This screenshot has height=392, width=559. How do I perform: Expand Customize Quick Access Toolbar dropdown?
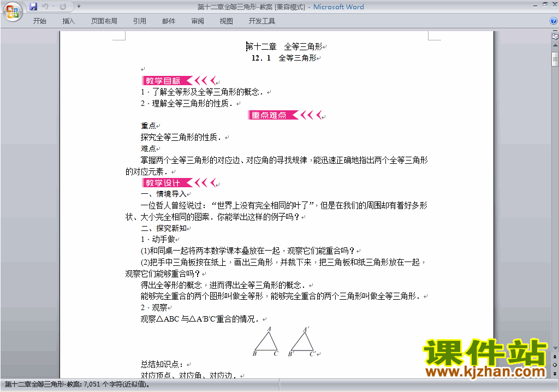[x=79, y=6]
